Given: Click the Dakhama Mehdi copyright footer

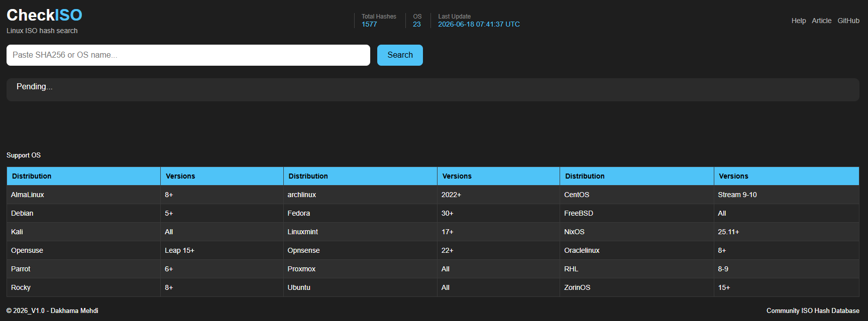Looking at the screenshot, I should click(x=52, y=310).
